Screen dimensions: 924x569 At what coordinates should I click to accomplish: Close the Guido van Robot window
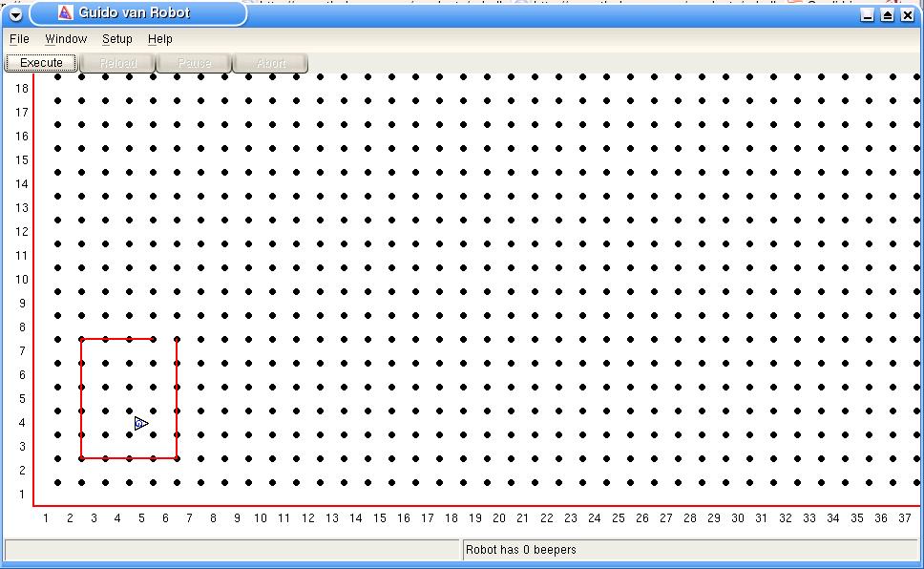click(908, 14)
